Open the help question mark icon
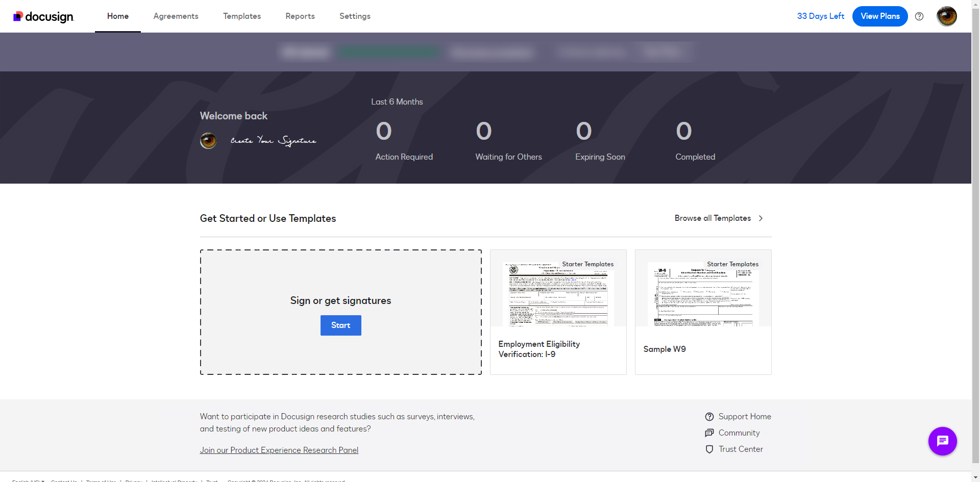 click(919, 16)
